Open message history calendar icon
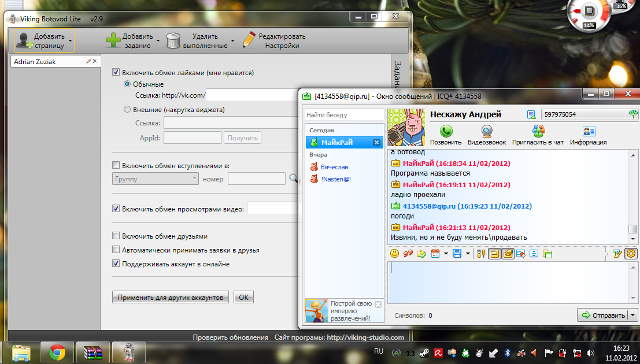The image size is (640, 364). pyautogui.click(x=435, y=254)
